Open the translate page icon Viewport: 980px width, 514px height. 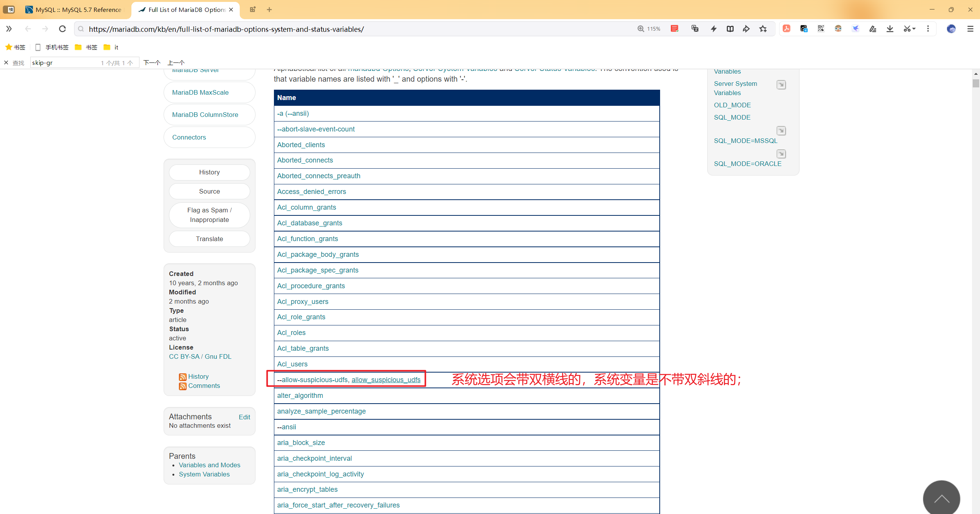[x=695, y=29]
